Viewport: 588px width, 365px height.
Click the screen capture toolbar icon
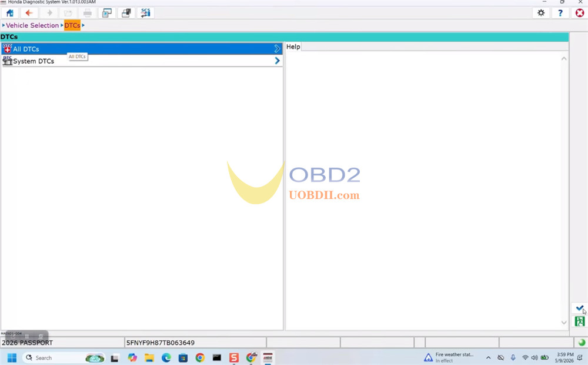[x=107, y=13]
